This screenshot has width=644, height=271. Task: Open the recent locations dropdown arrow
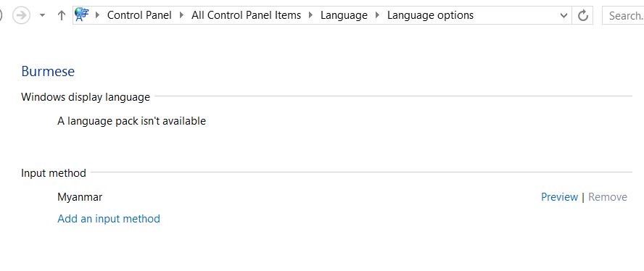tap(42, 16)
